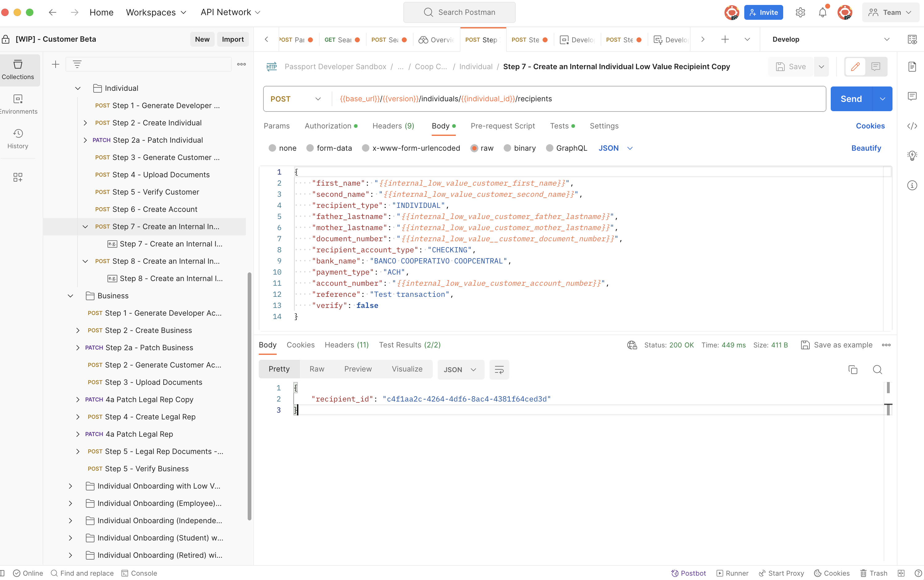Expand Step 2 - Create Business
This screenshot has height=580, width=924.
point(78,330)
